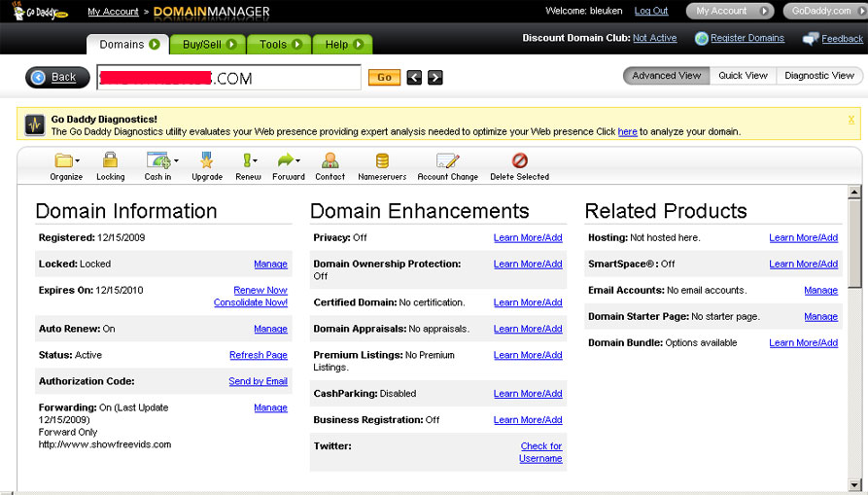This screenshot has height=495, width=868.
Task: Click the Go Daddy Diagnostics pulse icon
Action: (35, 124)
